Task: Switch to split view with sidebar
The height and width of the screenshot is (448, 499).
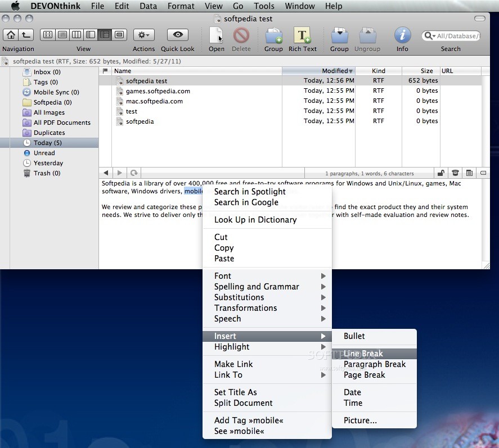Action: [x=91, y=35]
